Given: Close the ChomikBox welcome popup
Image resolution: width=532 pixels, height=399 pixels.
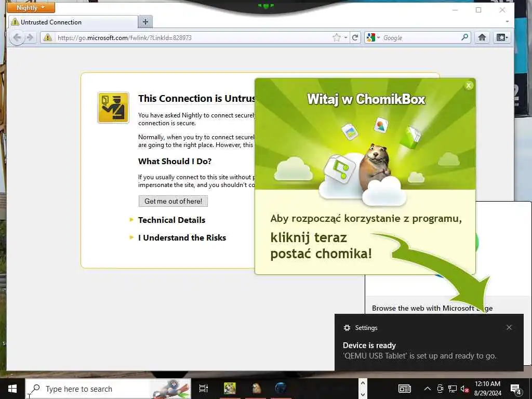Looking at the screenshot, I should (469, 86).
